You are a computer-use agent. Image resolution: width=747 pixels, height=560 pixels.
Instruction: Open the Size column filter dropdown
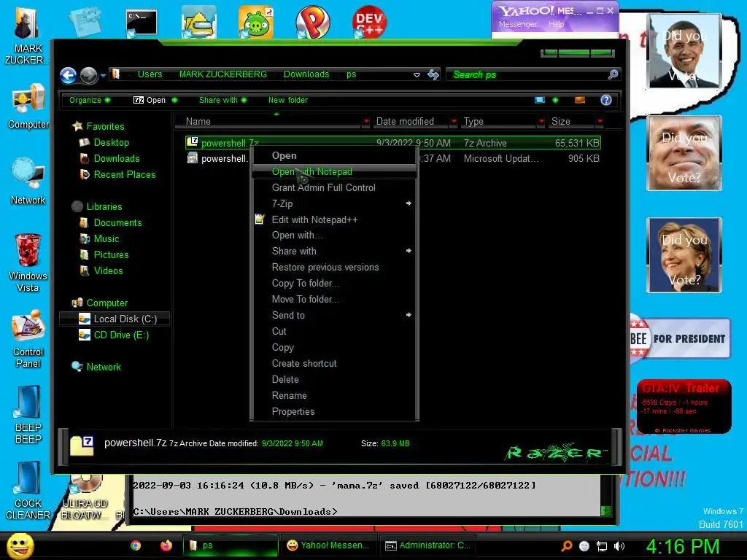click(600, 122)
